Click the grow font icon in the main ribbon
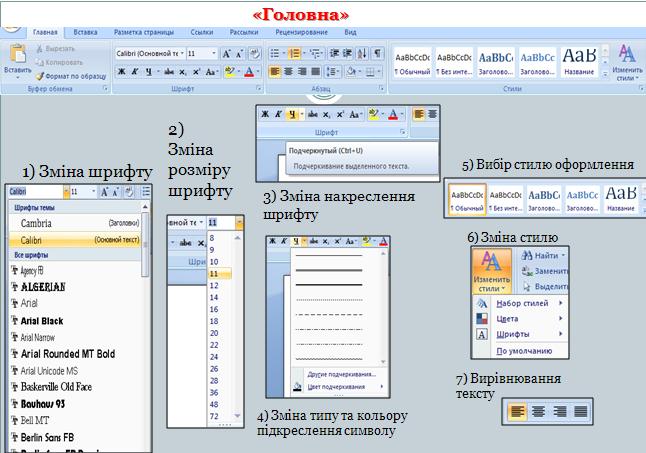This screenshot has height=453, width=646. [227, 54]
